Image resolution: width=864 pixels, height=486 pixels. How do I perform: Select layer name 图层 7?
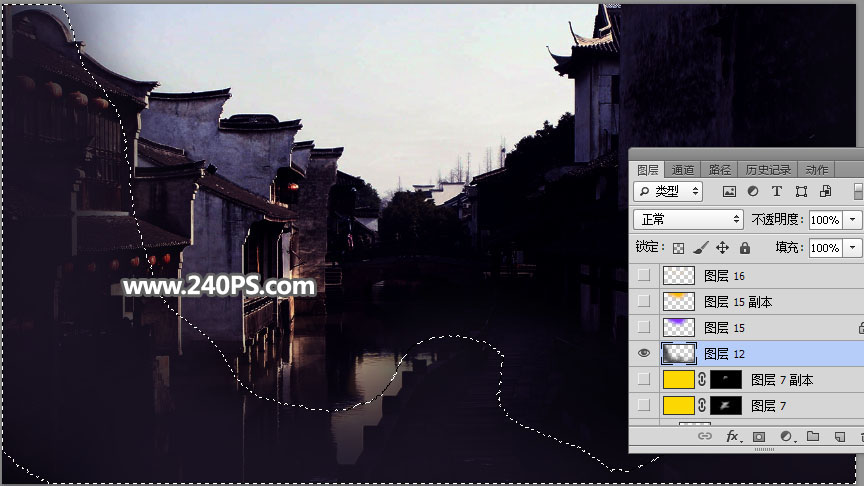click(x=769, y=406)
